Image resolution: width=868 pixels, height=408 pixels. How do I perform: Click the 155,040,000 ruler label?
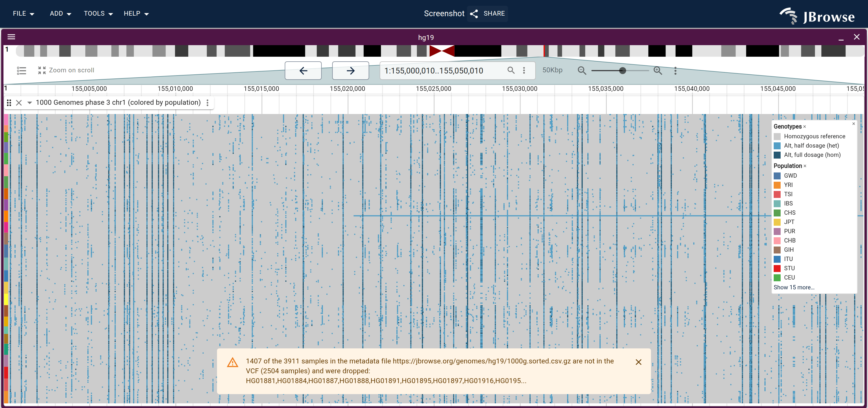pos(692,89)
